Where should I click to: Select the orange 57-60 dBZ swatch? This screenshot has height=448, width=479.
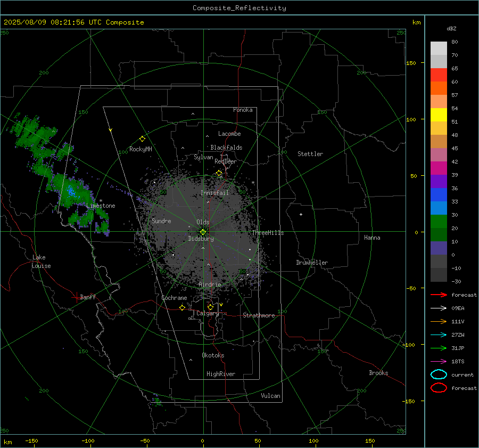pos(439,88)
